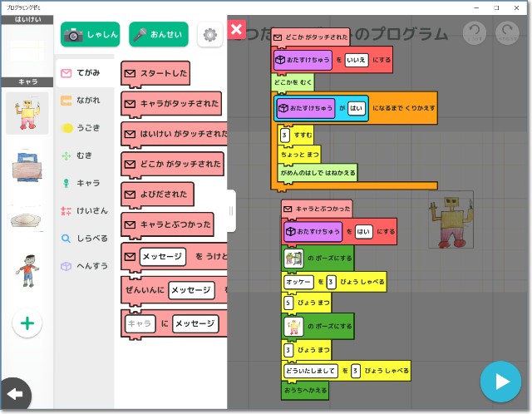
Task: Select the ながれ category tab
Action: [84, 101]
